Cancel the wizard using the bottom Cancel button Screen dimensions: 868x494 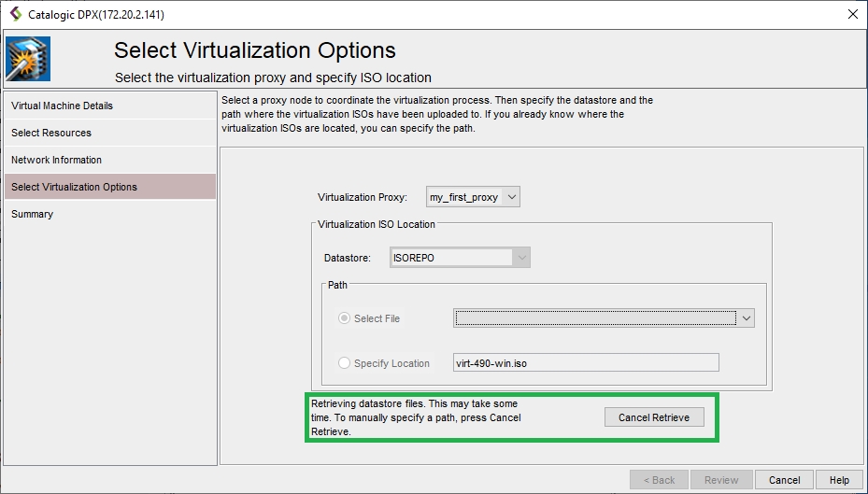pos(784,480)
